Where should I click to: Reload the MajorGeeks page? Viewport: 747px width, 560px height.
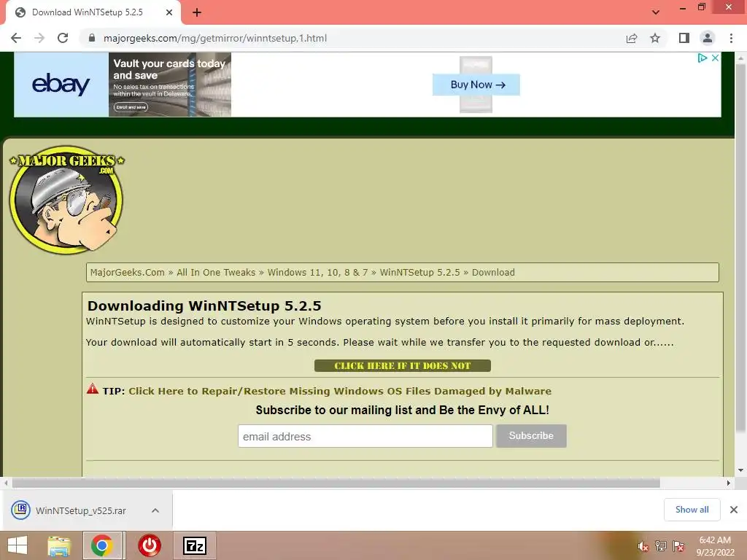pos(63,38)
